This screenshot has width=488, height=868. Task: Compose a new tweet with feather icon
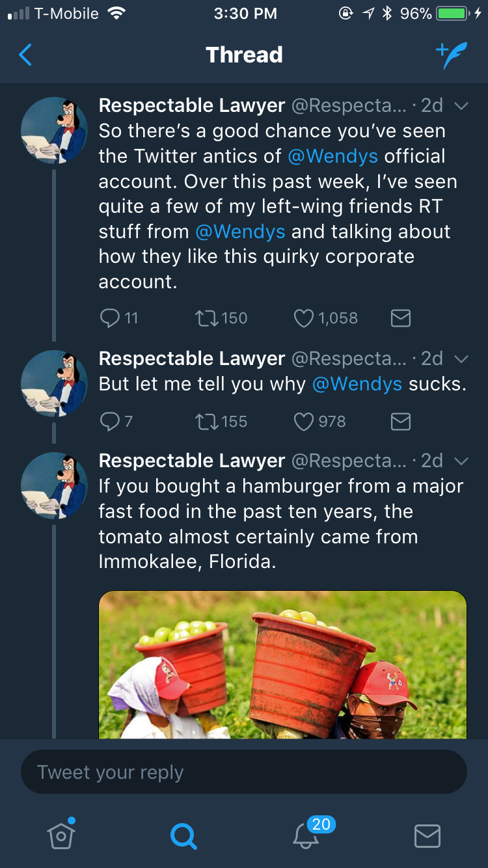(451, 56)
